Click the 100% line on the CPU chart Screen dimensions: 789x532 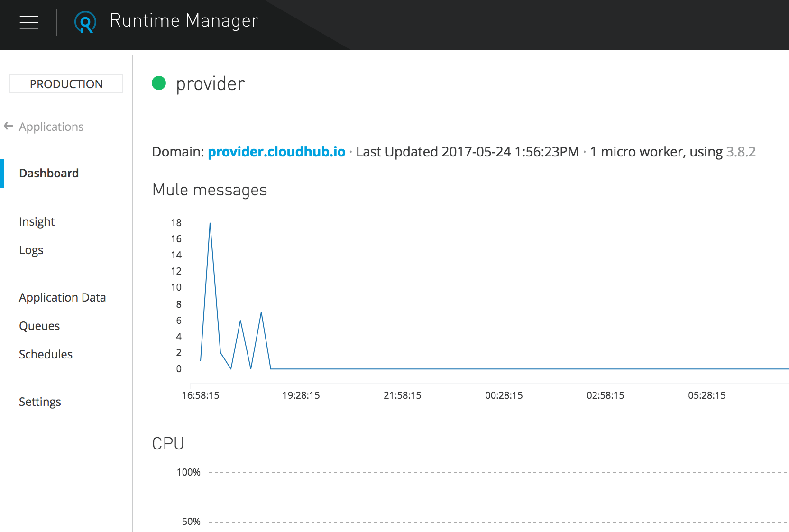tap(474, 473)
